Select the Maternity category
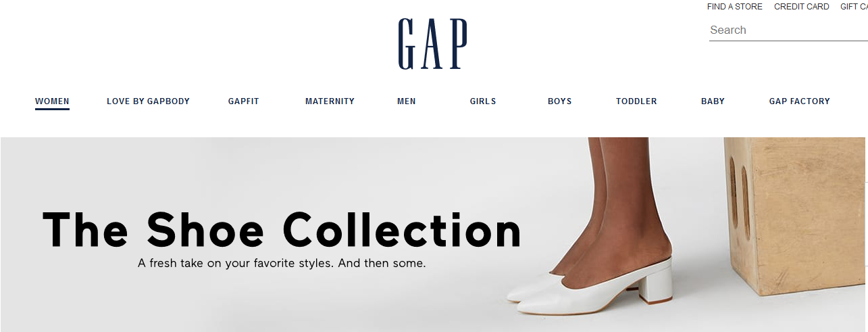This screenshot has width=868, height=332. point(330,101)
